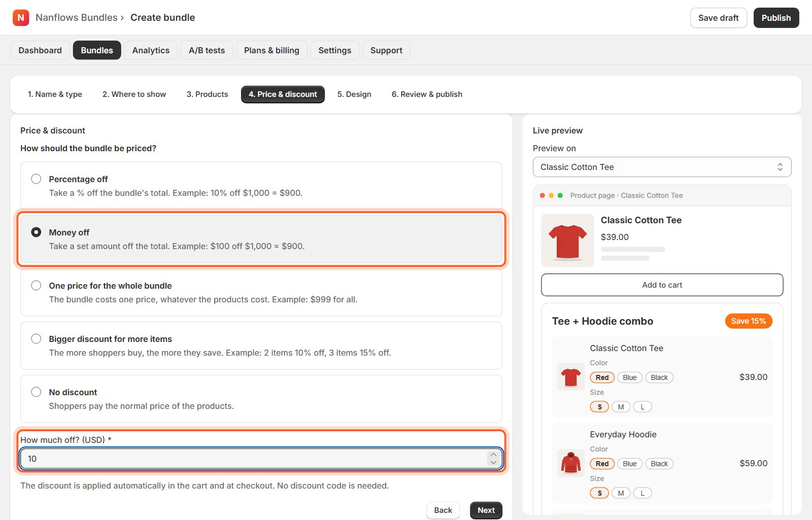Click the How much off amount field
The image size is (812, 520).
click(261, 459)
